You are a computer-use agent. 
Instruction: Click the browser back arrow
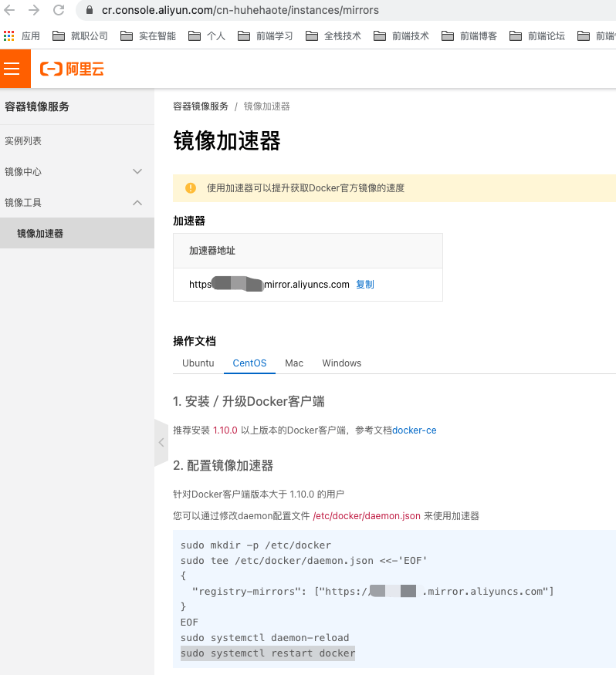point(9,10)
